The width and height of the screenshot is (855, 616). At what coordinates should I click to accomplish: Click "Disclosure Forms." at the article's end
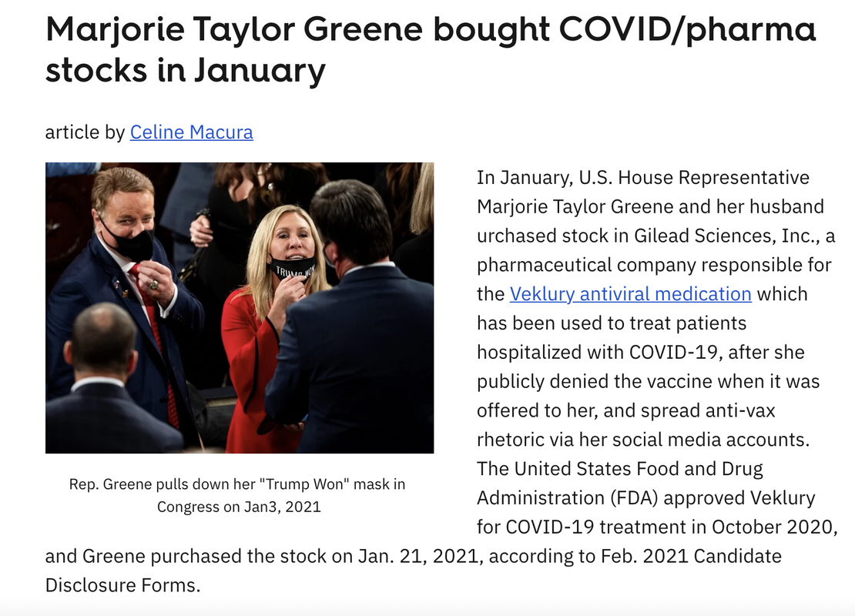[122, 585]
